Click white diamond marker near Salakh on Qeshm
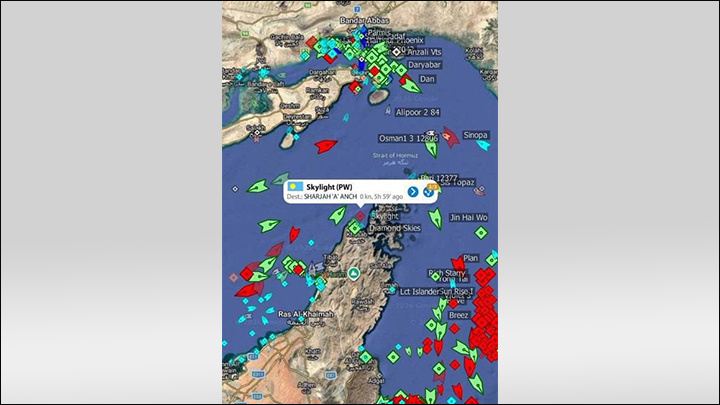This screenshot has height=405, width=720. pyautogui.click(x=257, y=133)
